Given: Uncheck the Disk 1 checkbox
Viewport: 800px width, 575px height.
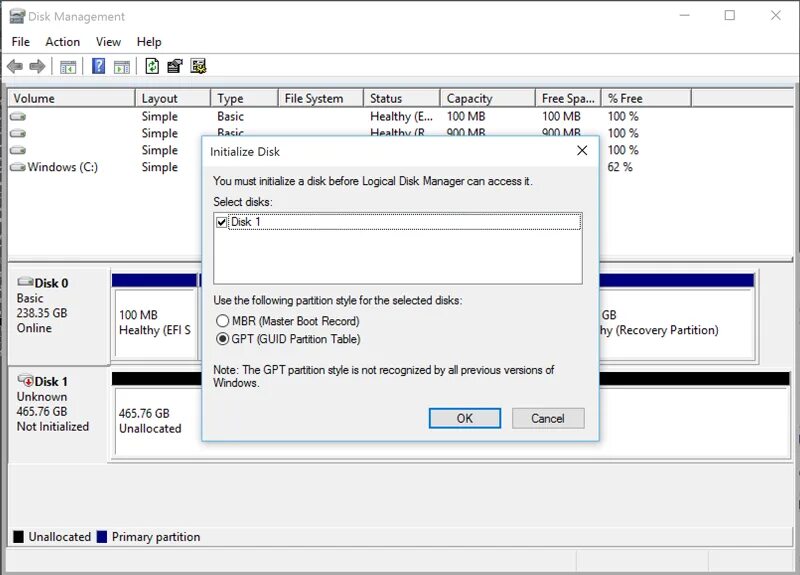Looking at the screenshot, I should 221,222.
